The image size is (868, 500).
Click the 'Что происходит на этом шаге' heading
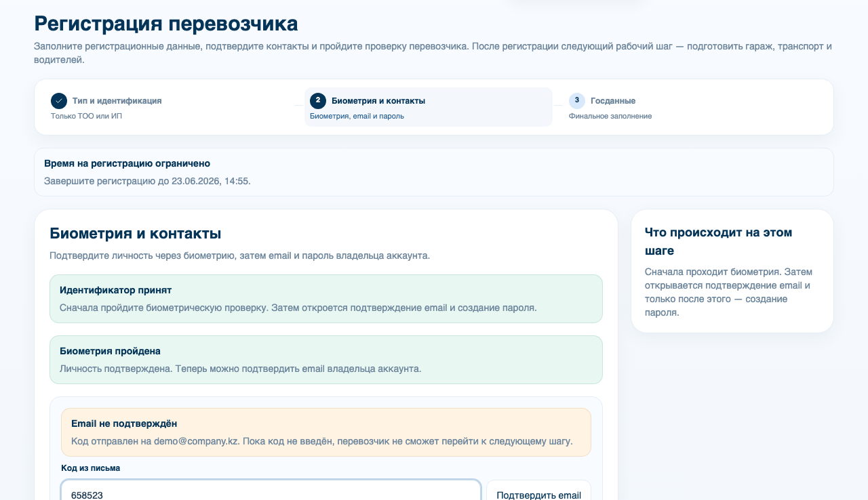[719, 241]
